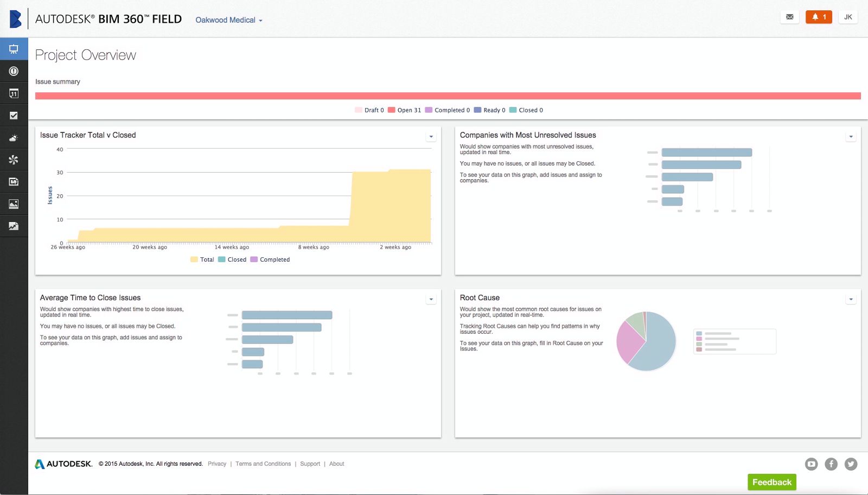Screen dimensions: 868x495
Task: Expand the Average Time to Close Issues widget menu
Action: (x=431, y=299)
